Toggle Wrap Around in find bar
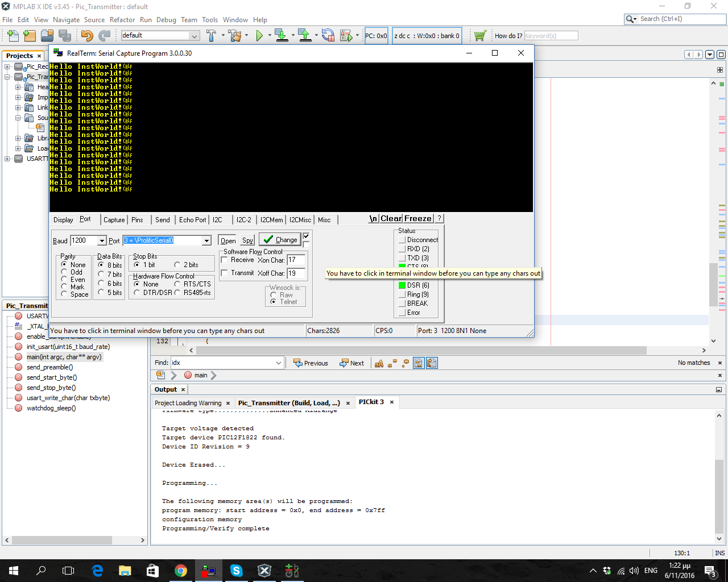 pyautogui.click(x=432, y=363)
